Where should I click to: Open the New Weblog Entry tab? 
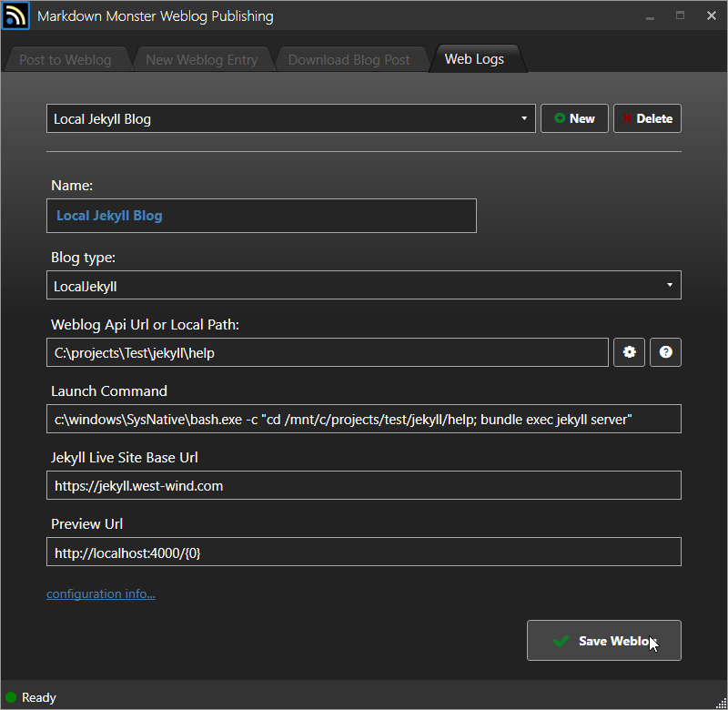coord(201,60)
